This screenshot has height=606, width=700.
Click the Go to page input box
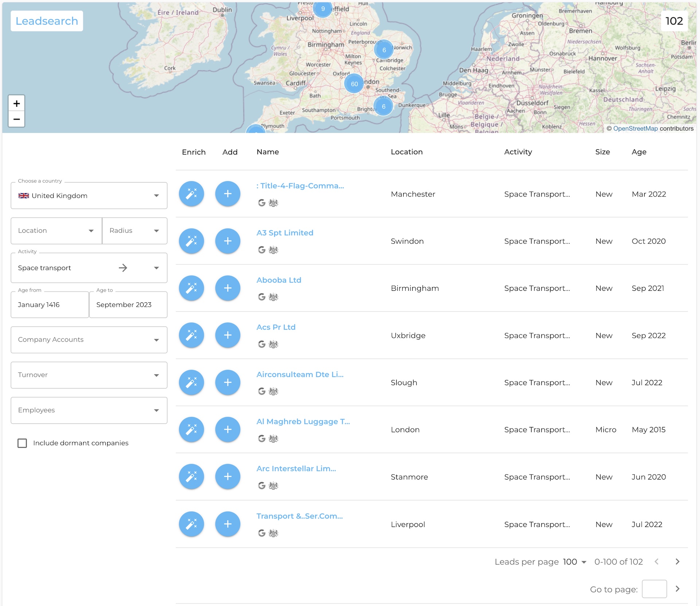tap(654, 589)
